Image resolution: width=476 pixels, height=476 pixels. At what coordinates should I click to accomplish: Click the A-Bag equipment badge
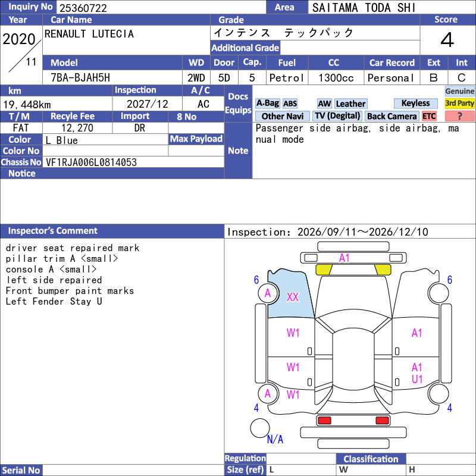[x=267, y=104]
